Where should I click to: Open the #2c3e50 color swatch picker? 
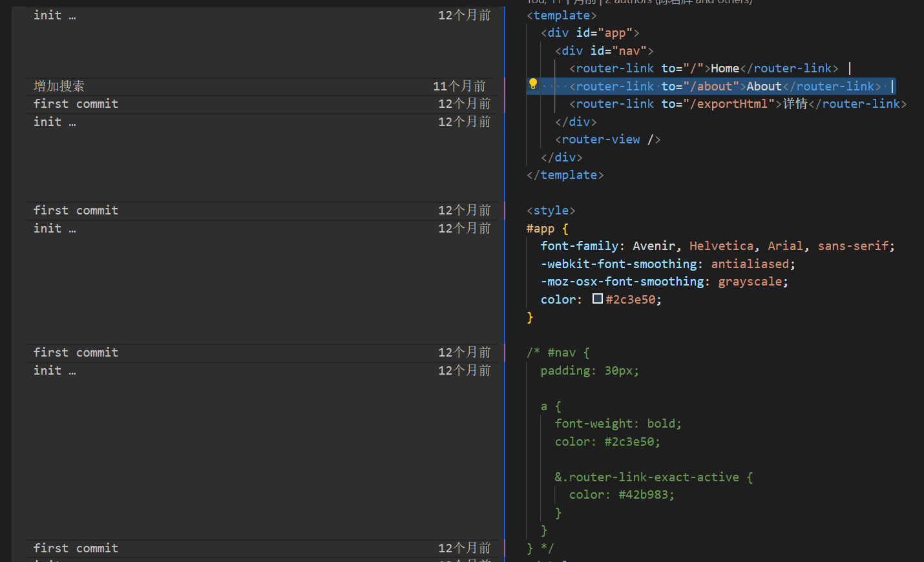coord(598,298)
